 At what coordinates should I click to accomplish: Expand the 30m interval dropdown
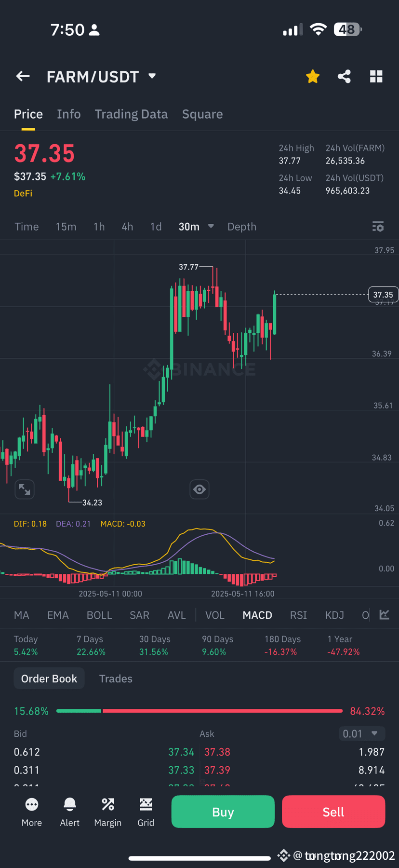click(x=211, y=226)
